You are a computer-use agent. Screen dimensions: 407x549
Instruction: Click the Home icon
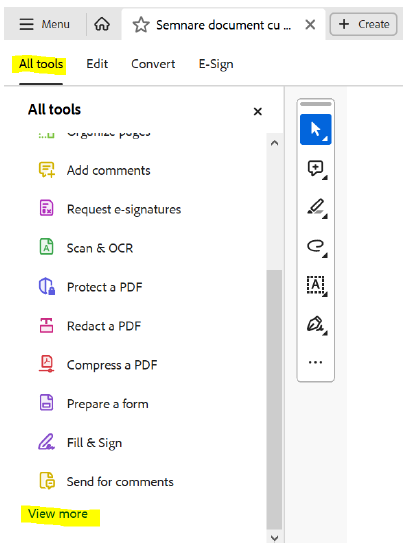click(102, 25)
